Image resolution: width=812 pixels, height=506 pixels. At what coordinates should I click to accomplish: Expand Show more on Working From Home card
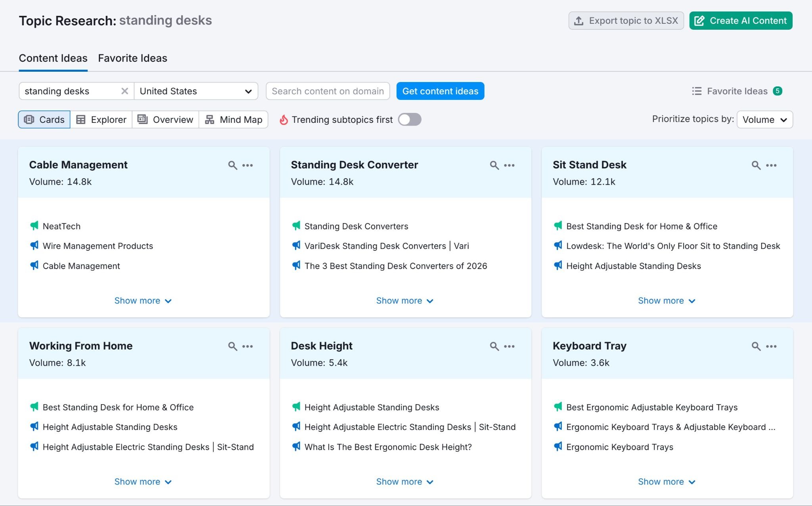[143, 482]
